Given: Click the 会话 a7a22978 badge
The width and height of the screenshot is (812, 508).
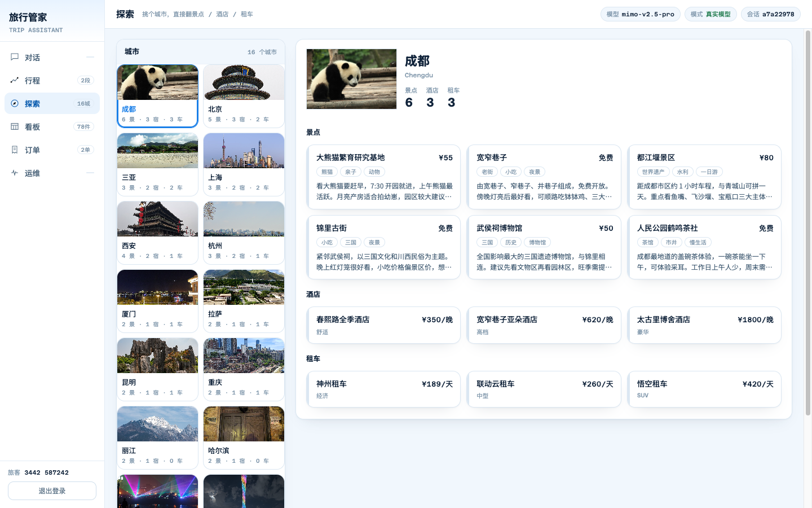Looking at the screenshot, I should coord(770,14).
